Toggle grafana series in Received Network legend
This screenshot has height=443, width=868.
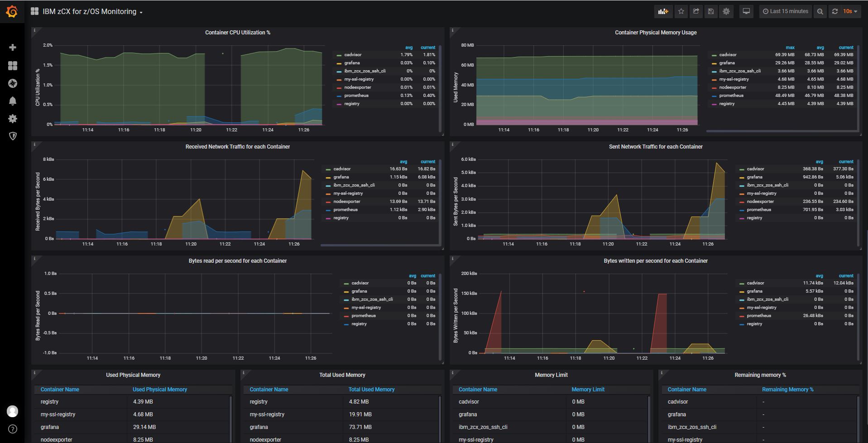tap(341, 177)
